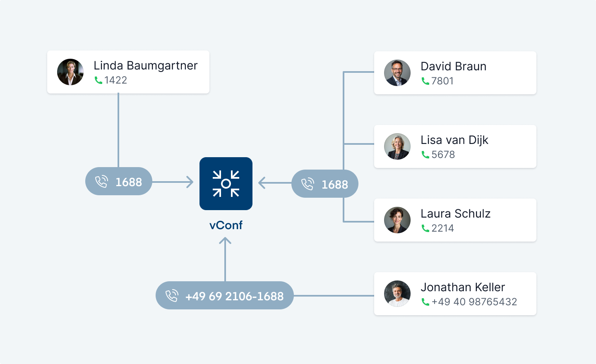Click green phone icon beside 7801
This screenshot has width=596, height=364.
click(x=425, y=81)
